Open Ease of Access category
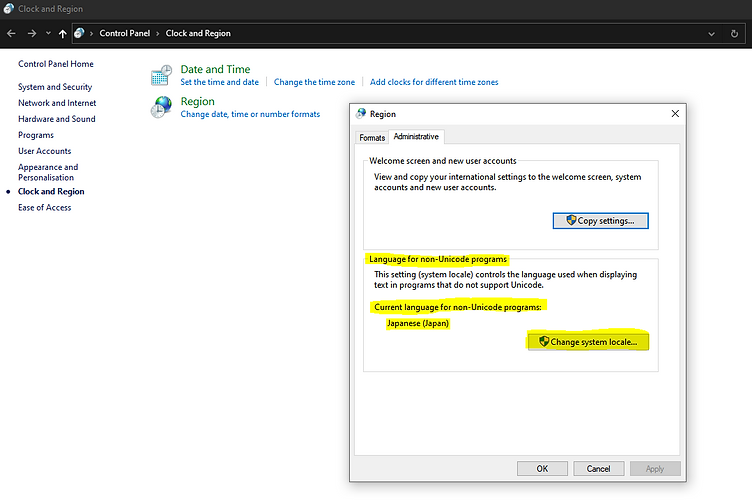 [45, 208]
